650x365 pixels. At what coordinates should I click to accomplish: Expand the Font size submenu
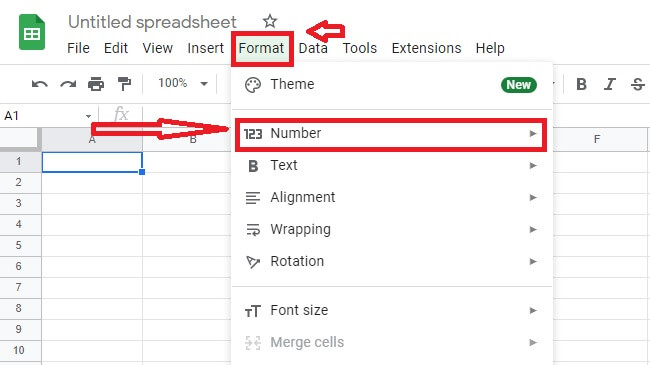coord(391,310)
